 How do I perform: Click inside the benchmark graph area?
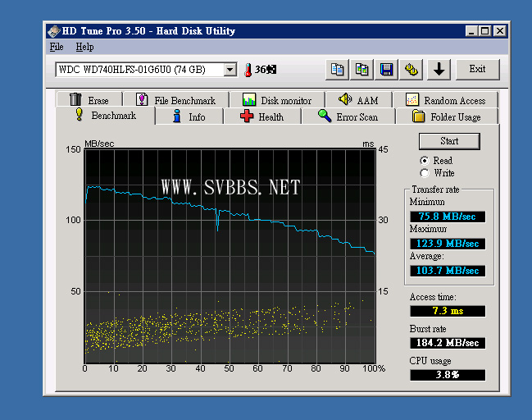(x=230, y=254)
